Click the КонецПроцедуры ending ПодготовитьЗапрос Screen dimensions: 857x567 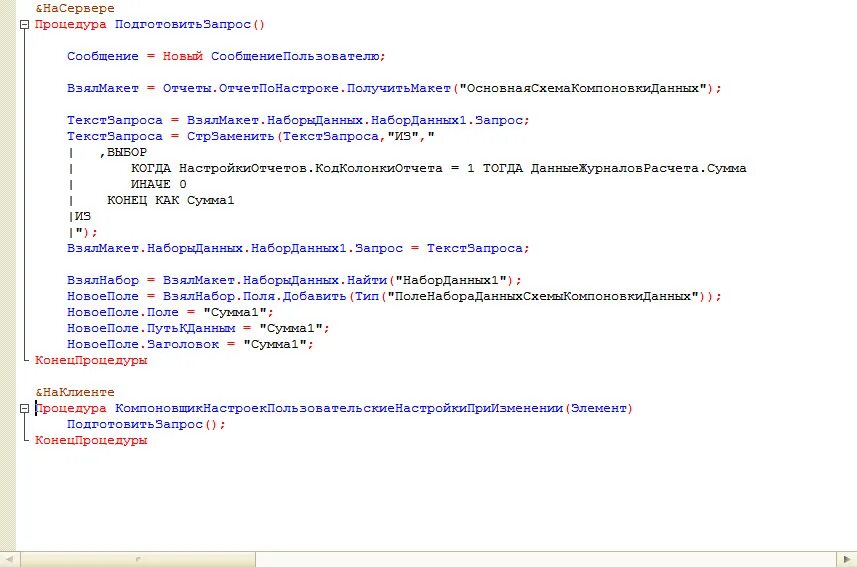(x=91, y=360)
